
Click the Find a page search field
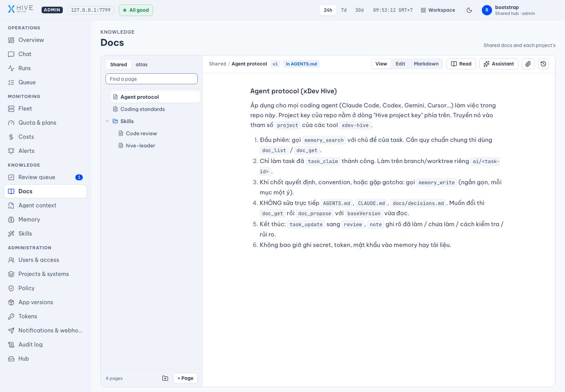151,79
